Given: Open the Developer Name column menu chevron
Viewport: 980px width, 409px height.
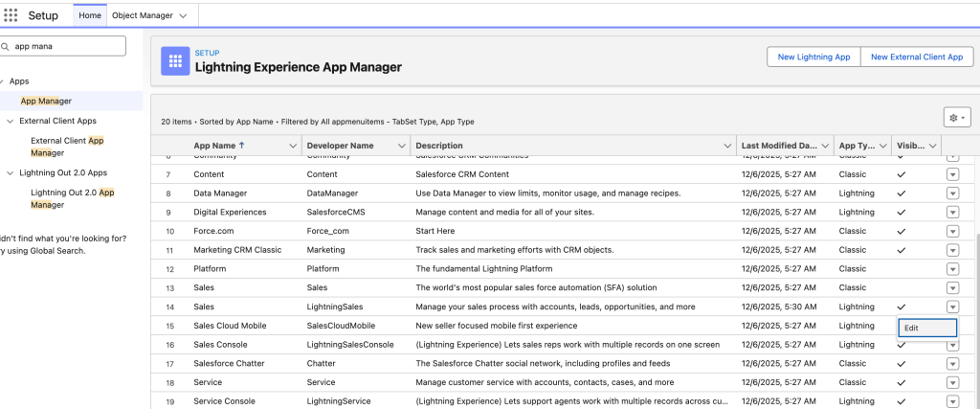Looking at the screenshot, I should coord(402,146).
